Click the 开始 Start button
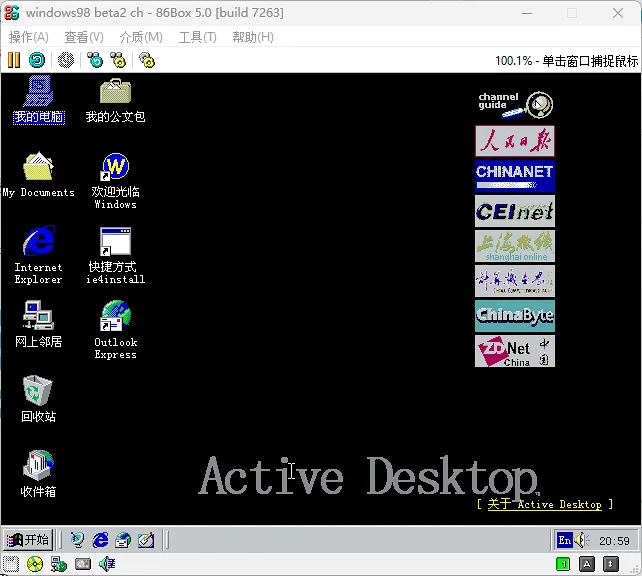642x576 pixels. 28,540
